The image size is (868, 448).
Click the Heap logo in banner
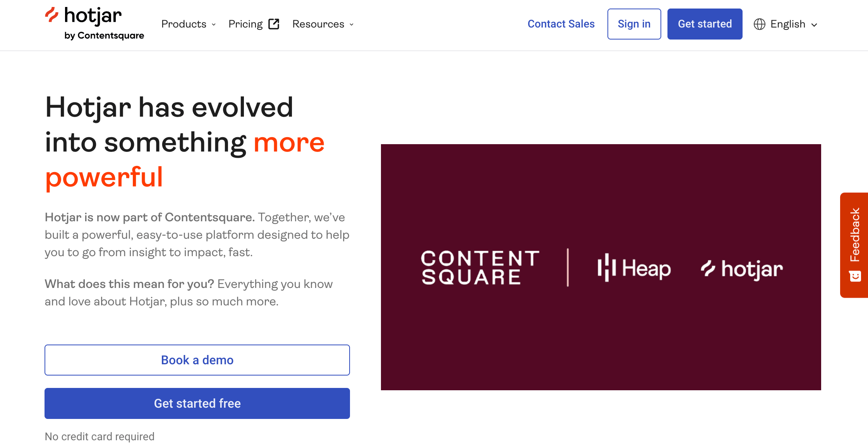point(634,268)
